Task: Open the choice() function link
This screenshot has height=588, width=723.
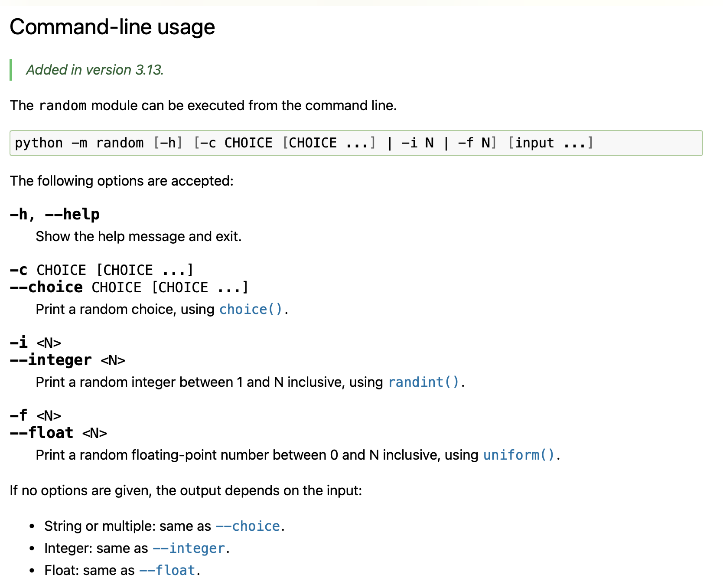Action: pos(251,310)
